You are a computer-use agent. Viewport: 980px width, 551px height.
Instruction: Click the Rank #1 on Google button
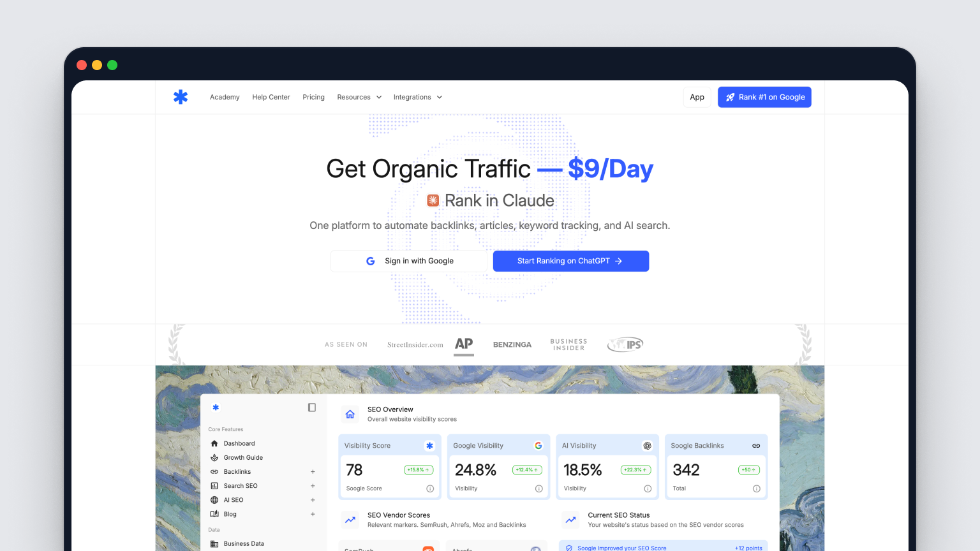pos(764,97)
